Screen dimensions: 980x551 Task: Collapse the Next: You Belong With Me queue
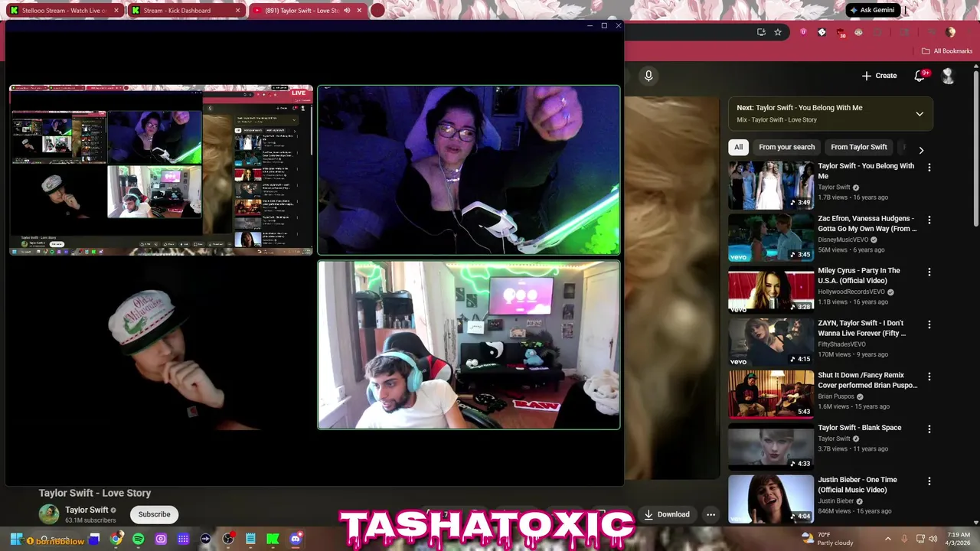[x=920, y=114]
